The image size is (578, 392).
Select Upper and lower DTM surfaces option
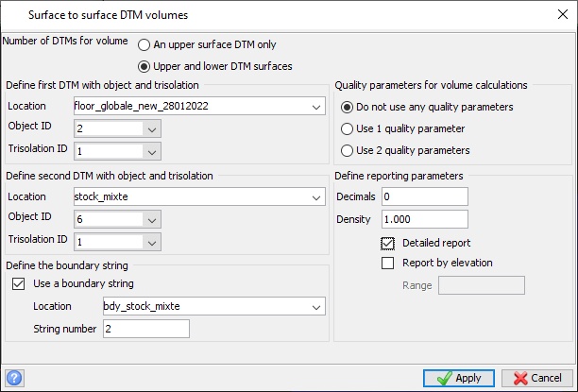[x=144, y=66]
